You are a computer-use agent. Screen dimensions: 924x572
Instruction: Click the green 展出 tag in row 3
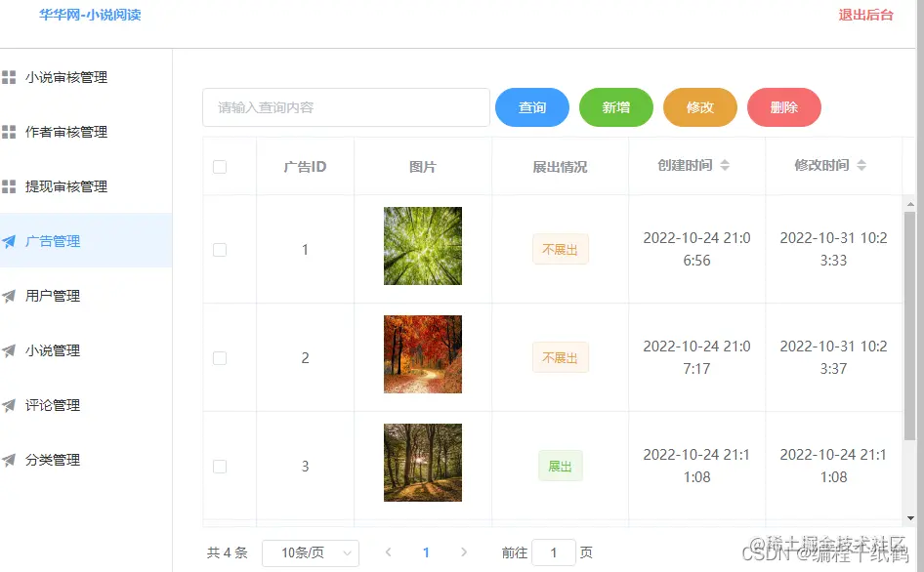coord(561,466)
